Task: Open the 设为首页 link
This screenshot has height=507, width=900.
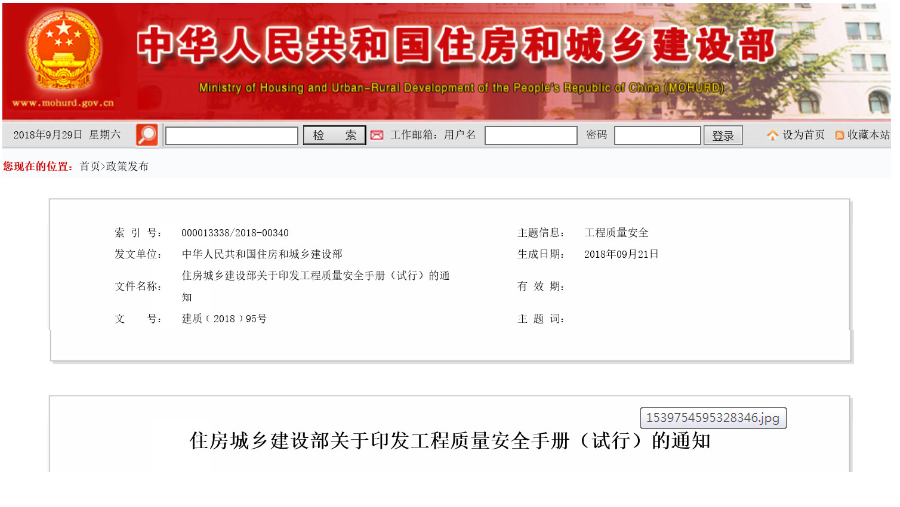Action: 804,135
